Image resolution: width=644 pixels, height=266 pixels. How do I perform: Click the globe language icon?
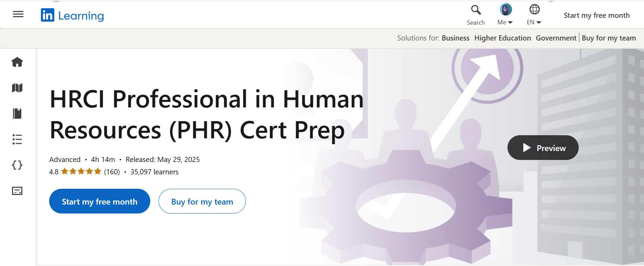[x=534, y=9]
